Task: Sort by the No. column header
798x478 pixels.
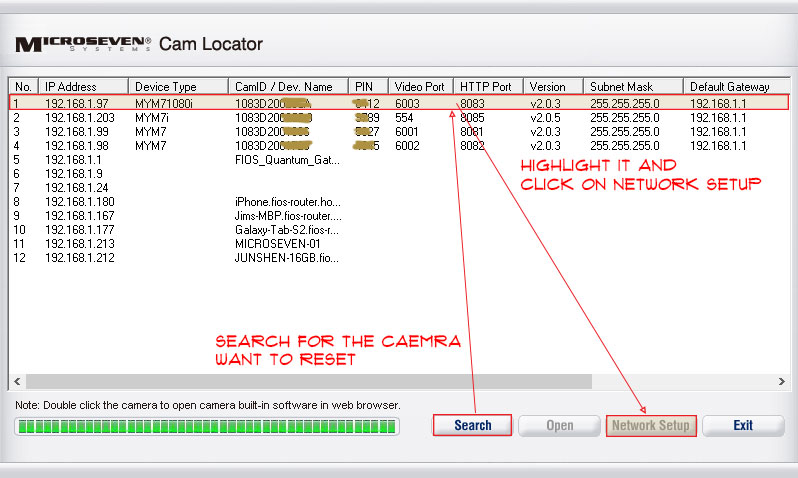Action: (x=23, y=86)
